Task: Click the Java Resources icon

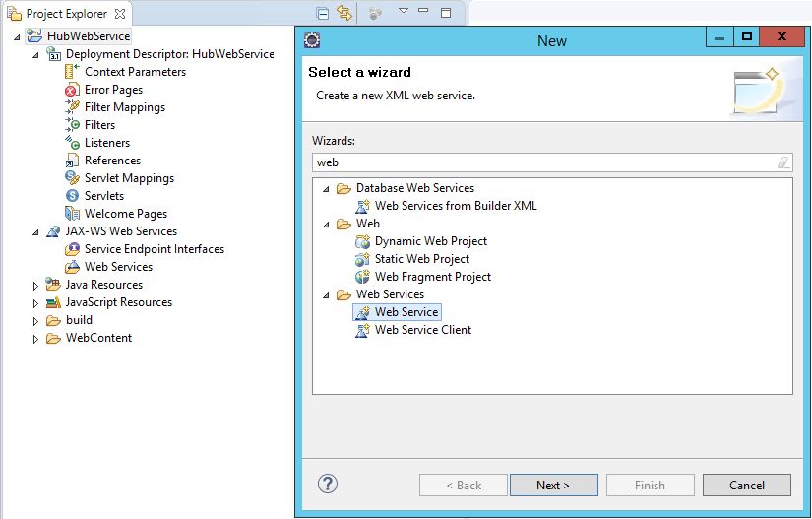Action: [53, 285]
